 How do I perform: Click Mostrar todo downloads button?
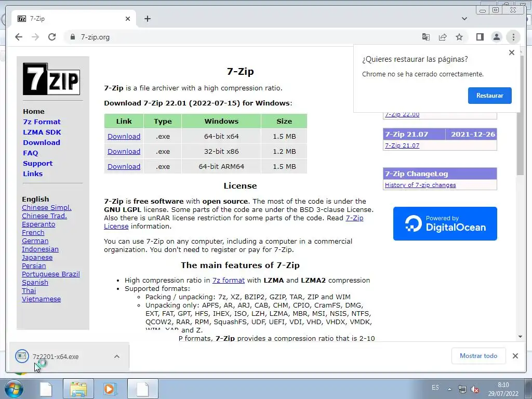pyautogui.click(x=478, y=356)
